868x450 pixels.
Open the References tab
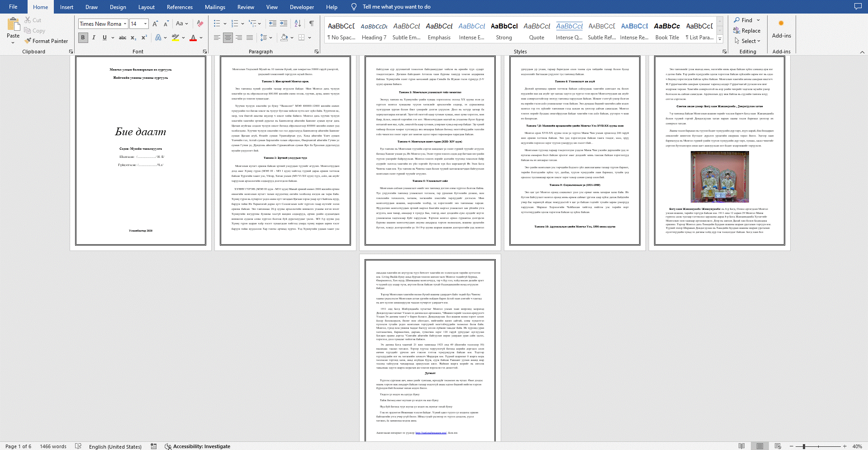pyautogui.click(x=180, y=7)
